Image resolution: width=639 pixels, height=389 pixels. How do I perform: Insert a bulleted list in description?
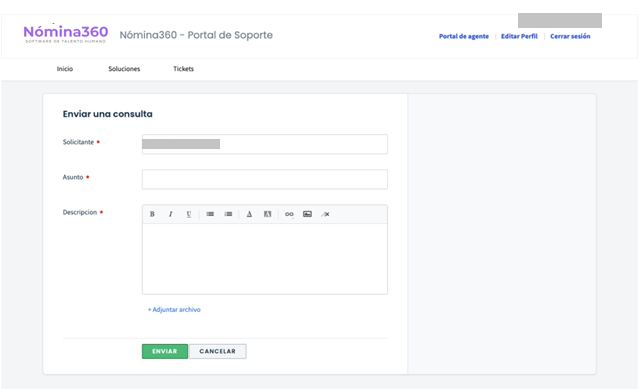pos(210,214)
